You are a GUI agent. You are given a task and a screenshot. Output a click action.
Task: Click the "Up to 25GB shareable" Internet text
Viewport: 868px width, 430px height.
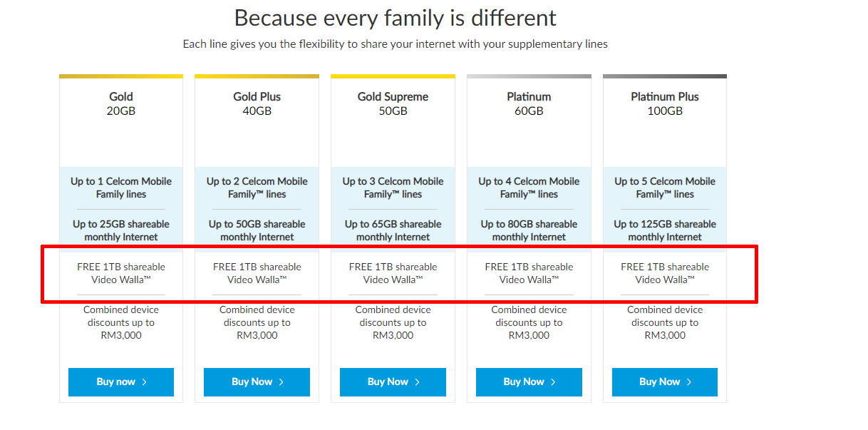click(x=121, y=230)
